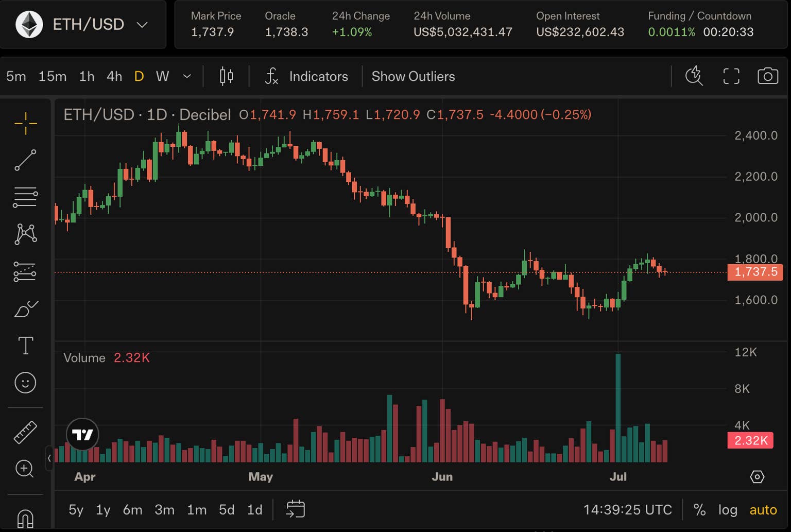Toggle percent scale mode
Viewport: 791px width, 532px height.
point(699,510)
